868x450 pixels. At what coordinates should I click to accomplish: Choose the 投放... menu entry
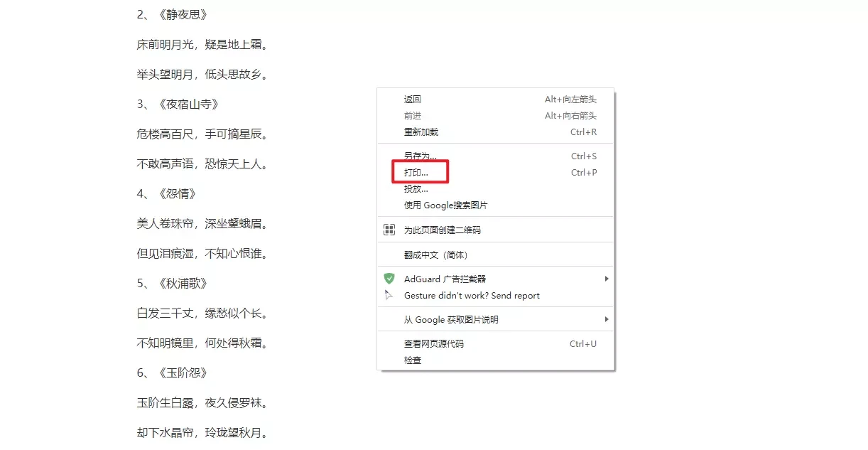tap(495, 189)
